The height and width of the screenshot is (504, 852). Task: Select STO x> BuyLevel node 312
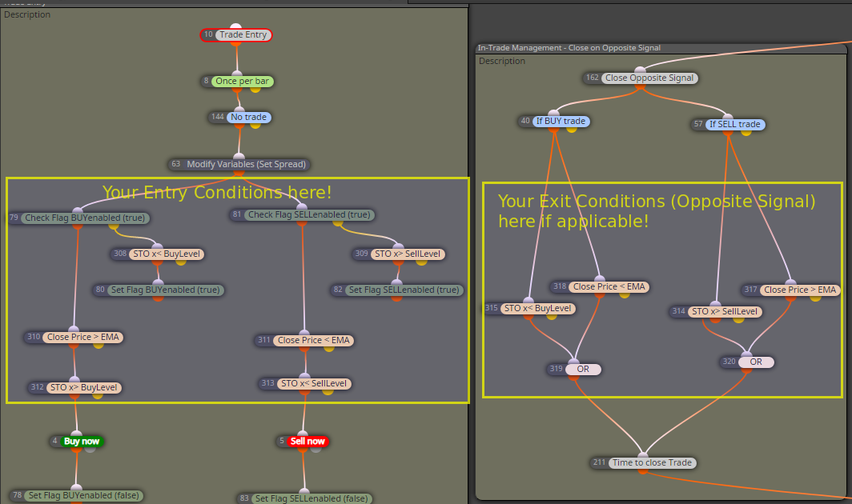point(75,387)
